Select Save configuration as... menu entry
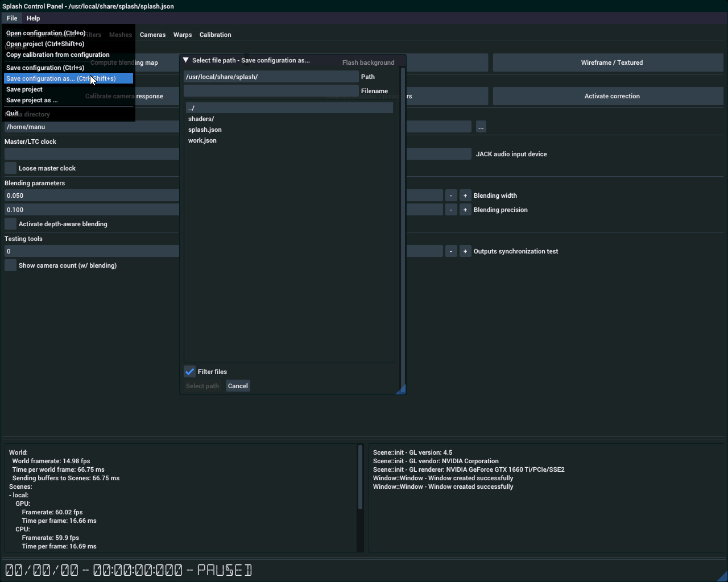The image size is (728, 582). click(68, 78)
